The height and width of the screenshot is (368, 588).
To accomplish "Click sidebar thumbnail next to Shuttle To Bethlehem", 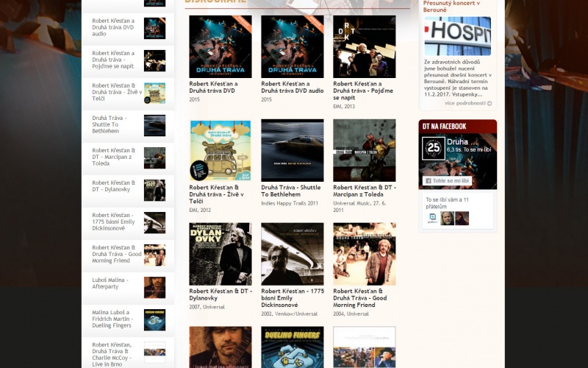I will pyautogui.click(x=154, y=125).
